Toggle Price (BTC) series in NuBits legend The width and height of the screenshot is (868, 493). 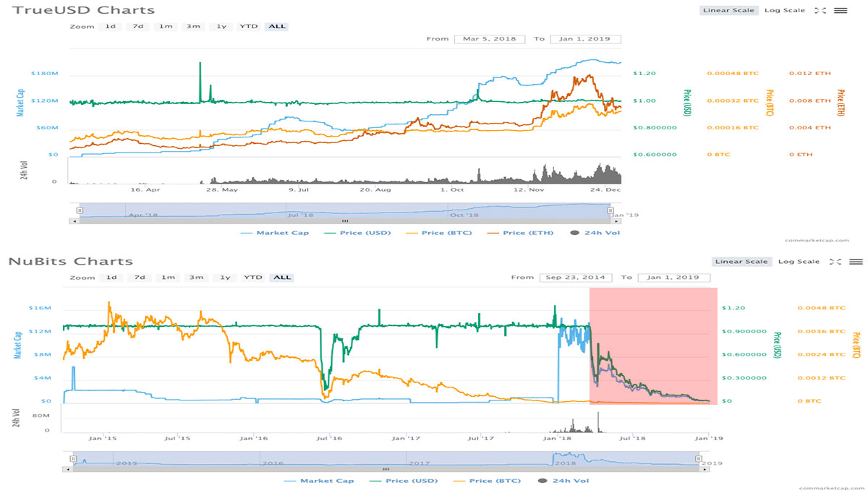pos(486,480)
